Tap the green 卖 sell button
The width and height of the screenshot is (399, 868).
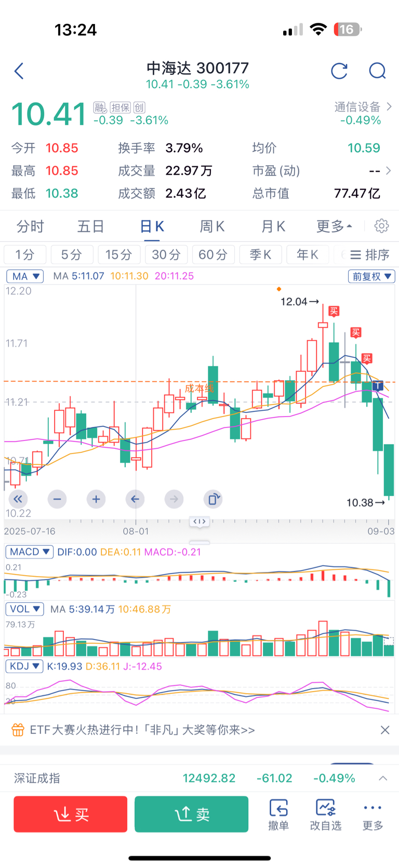point(191,814)
